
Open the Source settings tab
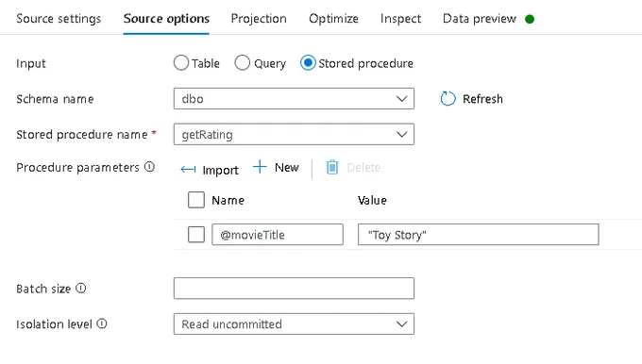point(59,19)
